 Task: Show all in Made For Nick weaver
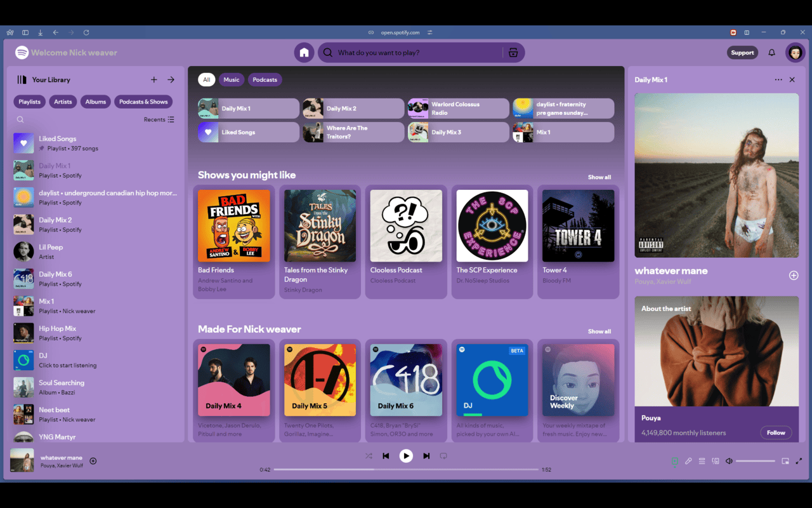click(x=599, y=331)
